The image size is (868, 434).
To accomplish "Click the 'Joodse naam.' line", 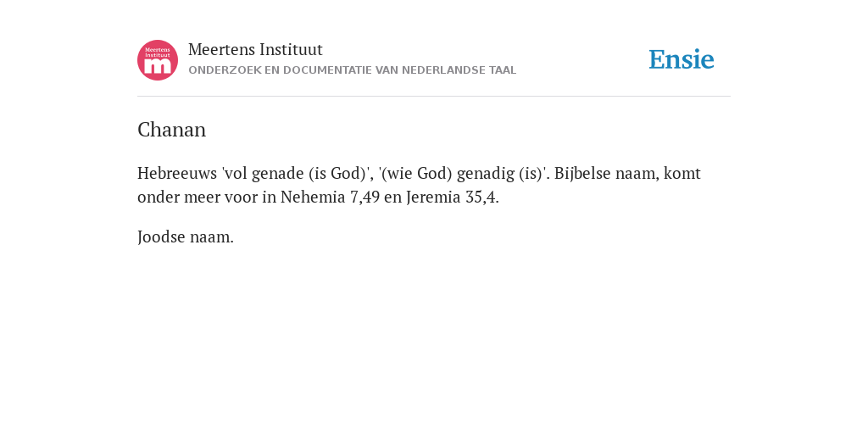I will [186, 237].
